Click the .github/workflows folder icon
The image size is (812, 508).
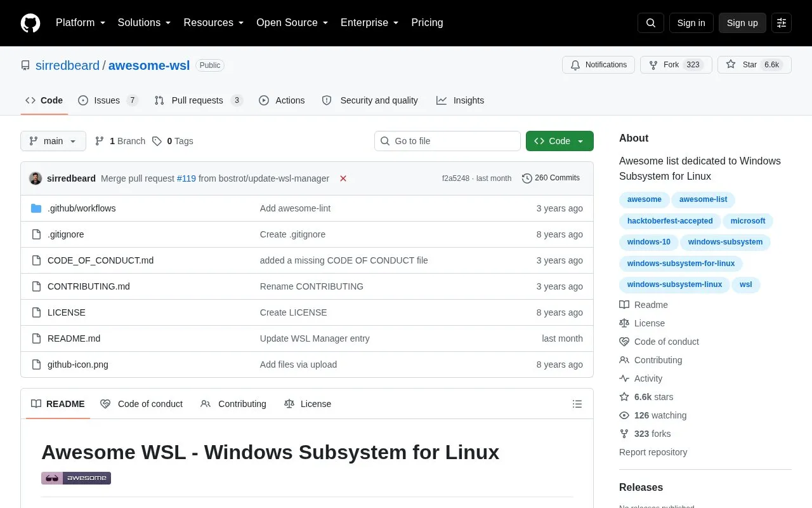pos(36,208)
